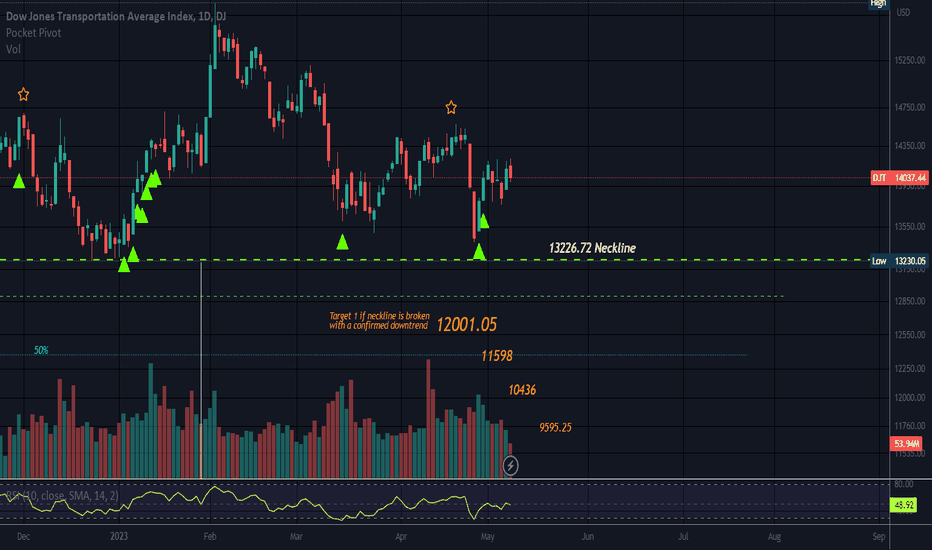This screenshot has width=932, height=550.
Task: Click the High label on the price scale
Action: tap(878, 4)
